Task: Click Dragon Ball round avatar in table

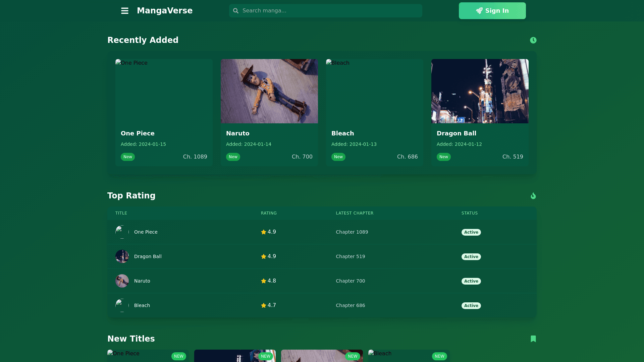Action: tap(122, 256)
